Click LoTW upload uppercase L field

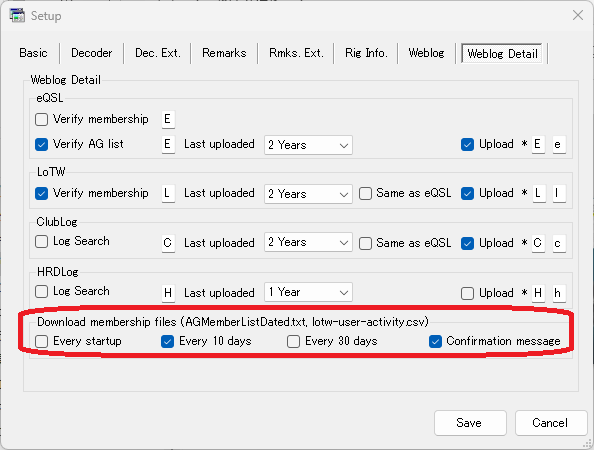point(538,193)
